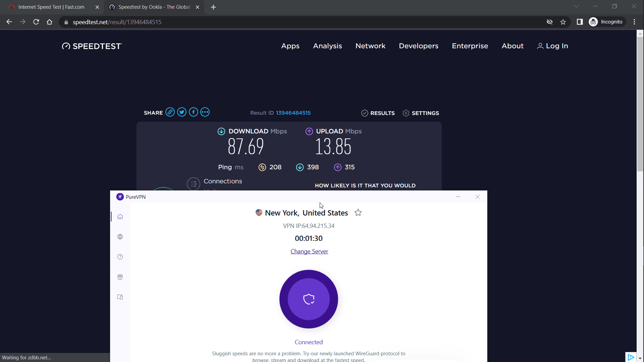This screenshot has width=644, height=362.
Task: Open Speedtest SETTINGS
Action: click(421, 113)
